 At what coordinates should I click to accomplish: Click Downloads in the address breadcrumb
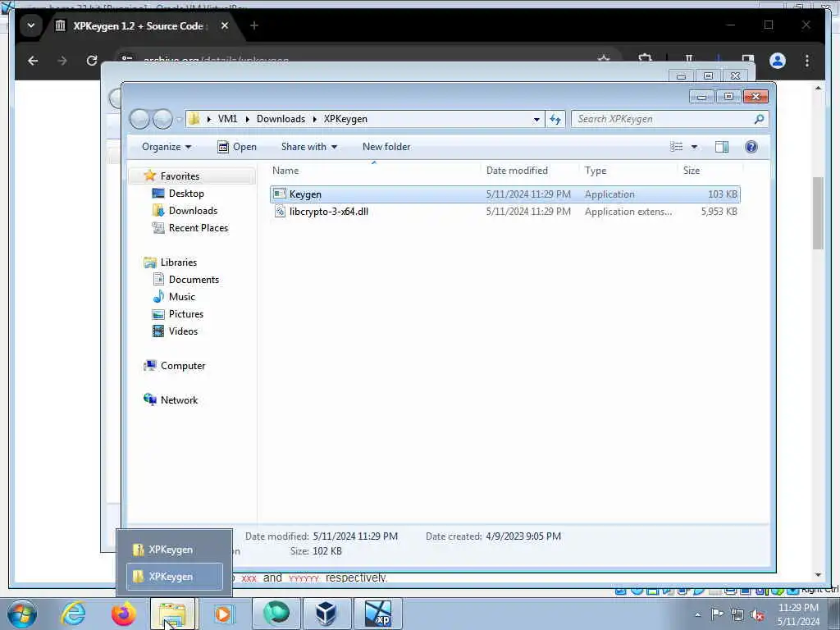[x=281, y=119]
